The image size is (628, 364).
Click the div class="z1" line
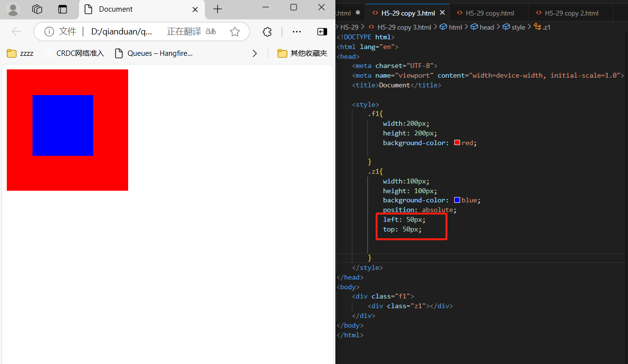tap(411, 306)
